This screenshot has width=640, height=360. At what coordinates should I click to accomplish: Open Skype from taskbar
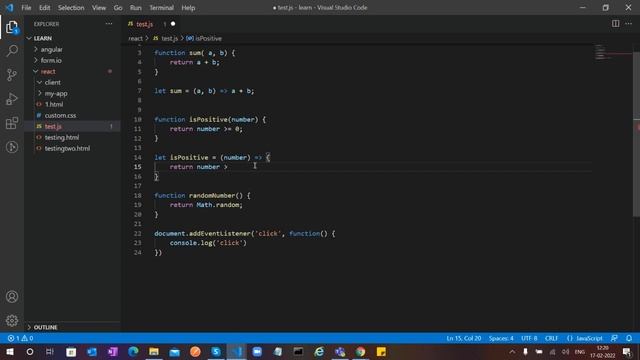(216, 352)
